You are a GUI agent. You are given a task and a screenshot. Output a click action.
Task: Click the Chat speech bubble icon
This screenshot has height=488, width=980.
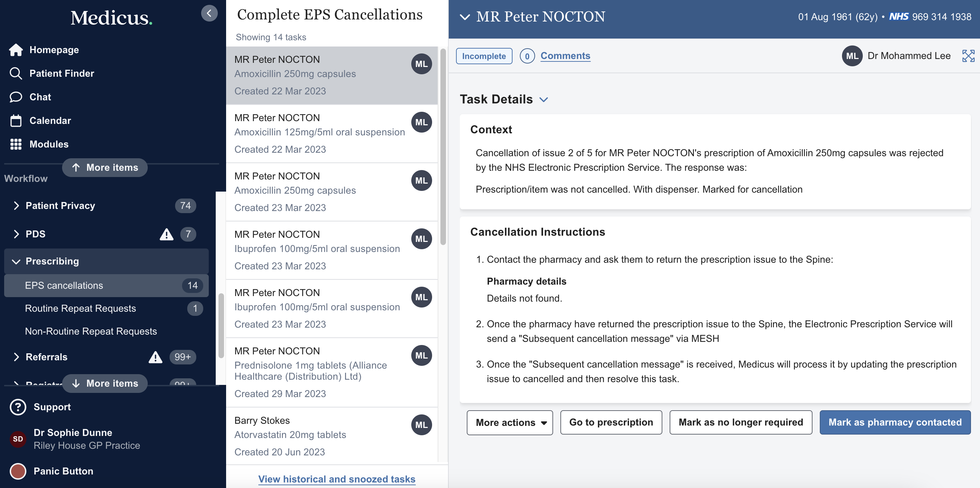16,97
